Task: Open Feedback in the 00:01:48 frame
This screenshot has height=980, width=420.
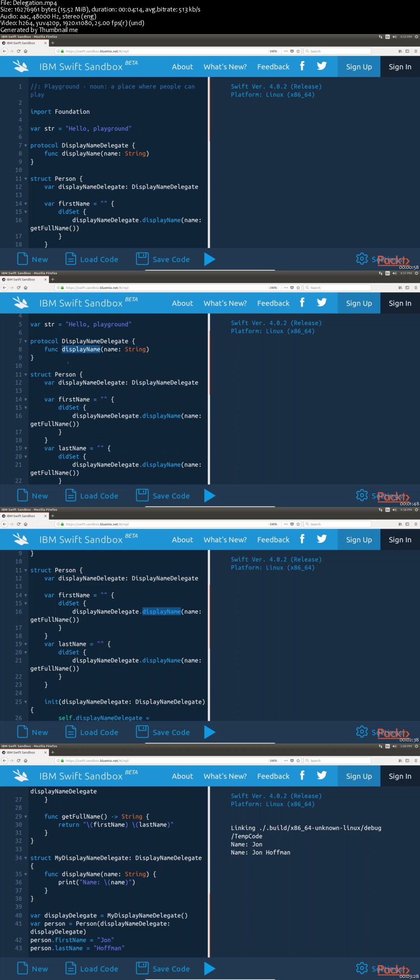Action: coord(273,303)
